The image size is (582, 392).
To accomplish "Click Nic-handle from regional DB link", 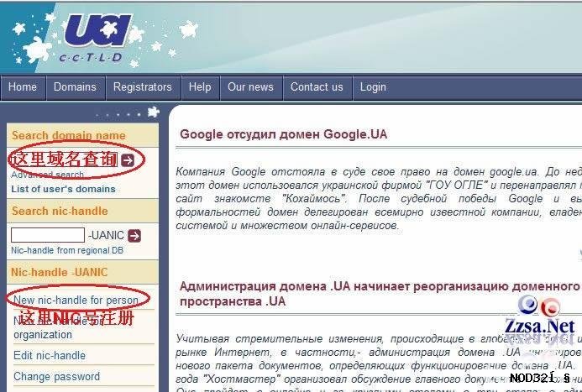I will click(67, 250).
